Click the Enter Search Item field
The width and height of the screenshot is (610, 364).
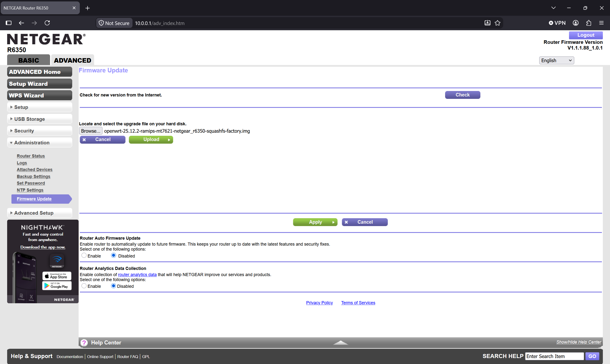click(x=554, y=356)
